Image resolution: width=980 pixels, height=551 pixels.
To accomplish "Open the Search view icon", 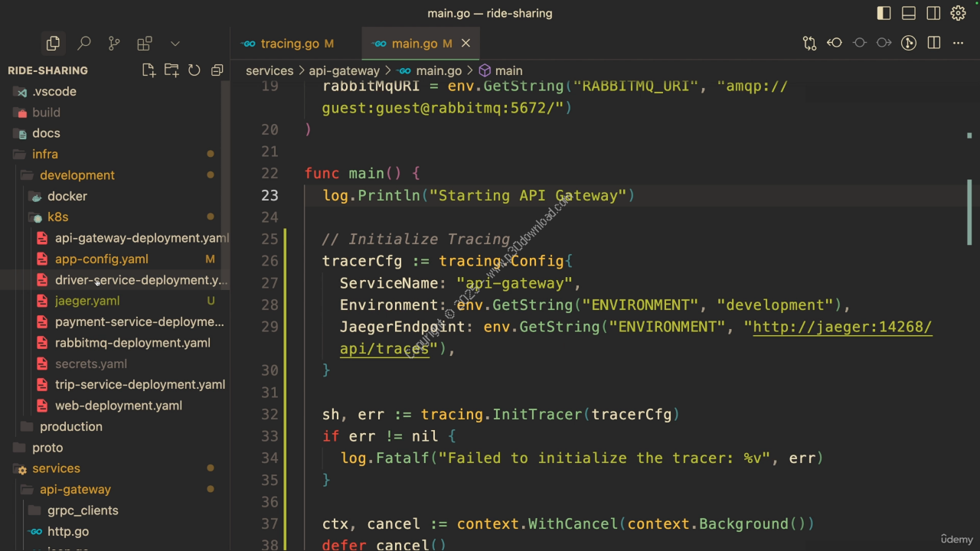I will click(84, 44).
